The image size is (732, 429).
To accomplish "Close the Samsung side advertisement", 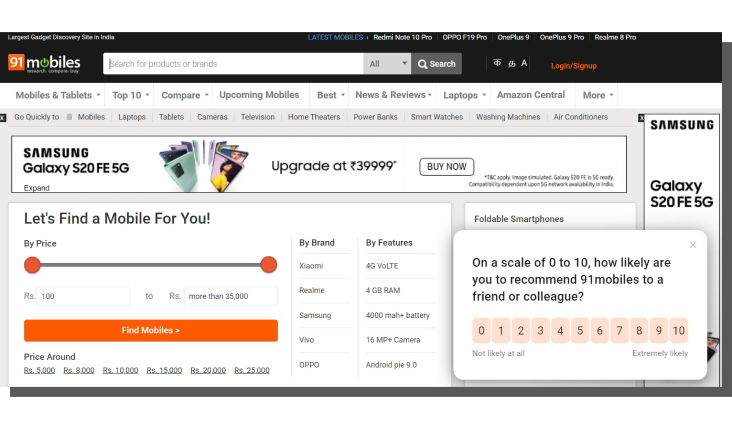I will [641, 118].
